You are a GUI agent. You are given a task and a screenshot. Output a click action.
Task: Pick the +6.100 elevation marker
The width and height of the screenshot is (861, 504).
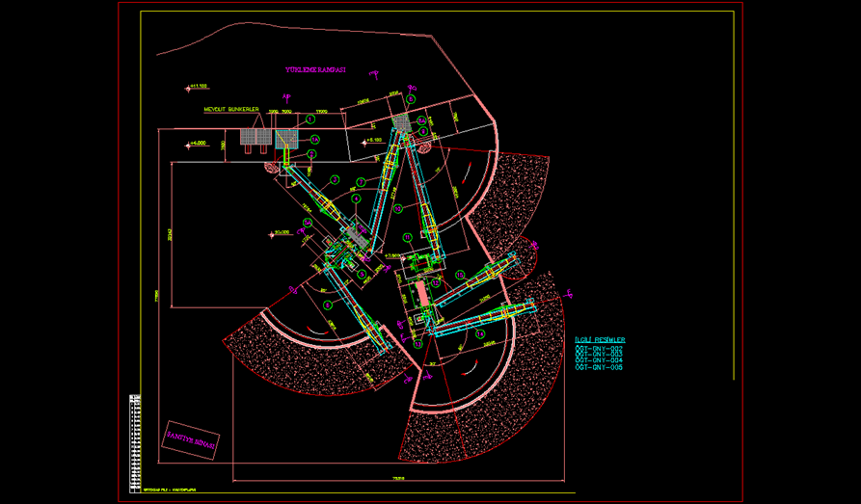(x=372, y=140)
